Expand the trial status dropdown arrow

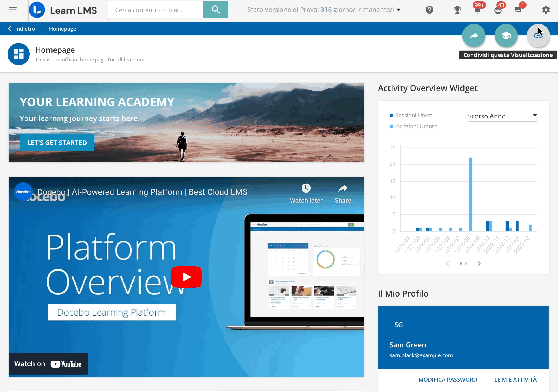pyautogui.click(x=399, y=10)
